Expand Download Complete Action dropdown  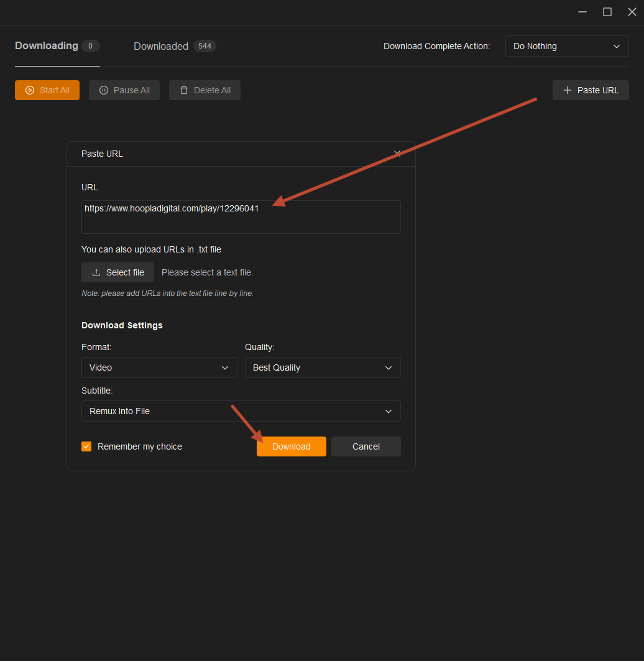point(567,46)
